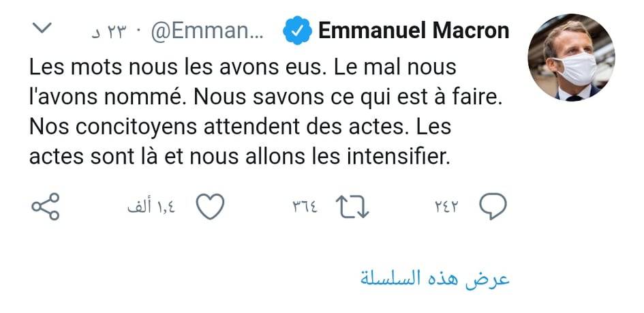644x313 pixels.
Task: Click the line starting "Les mots nous"
Action: tap(243, 69)
